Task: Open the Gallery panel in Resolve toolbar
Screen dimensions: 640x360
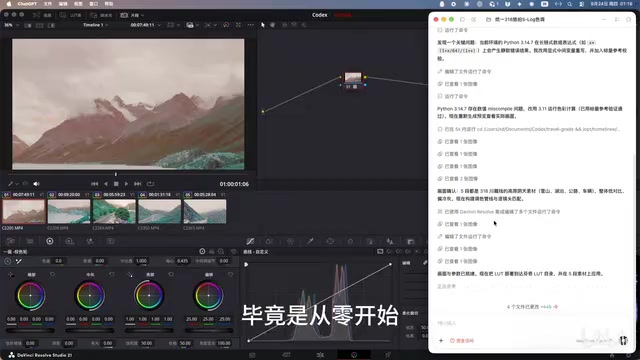Action: click(x=42, y=15)
